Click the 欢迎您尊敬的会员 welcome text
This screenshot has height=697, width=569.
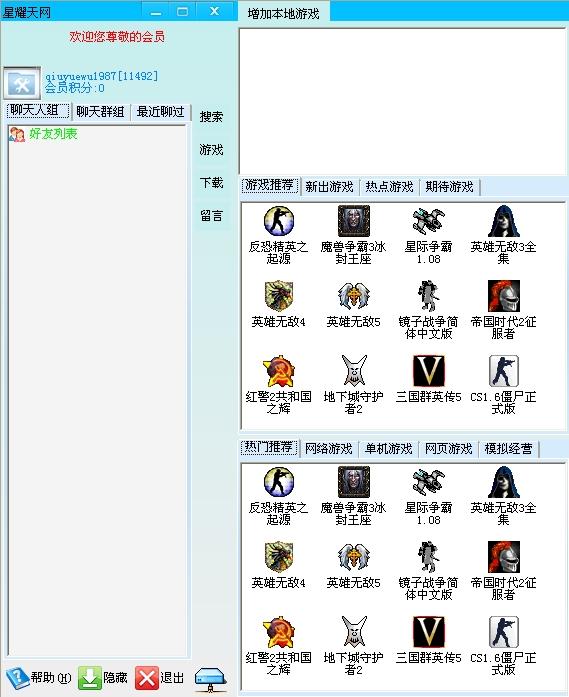click(x=117, y=36)
